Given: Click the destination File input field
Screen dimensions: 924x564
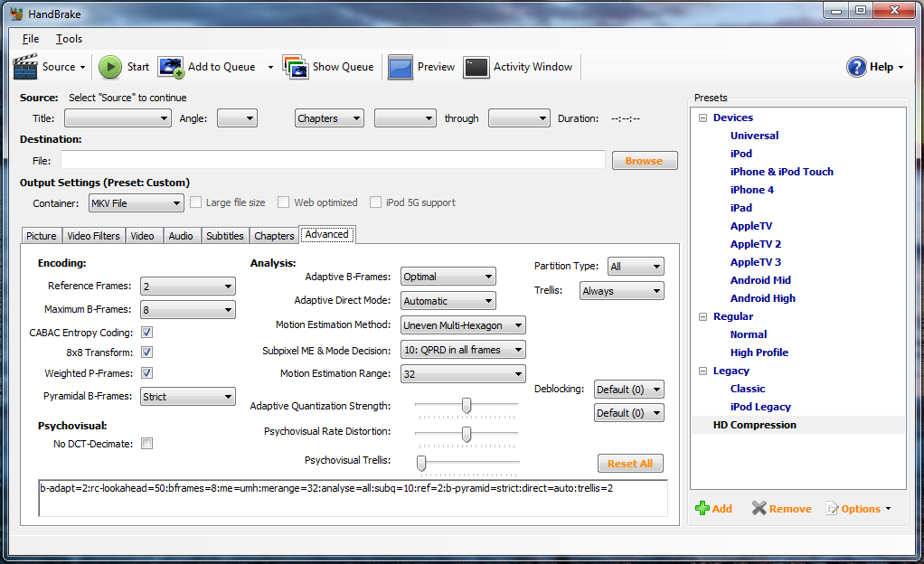Looking at the screenshot, I should click(x=333, y=160).
